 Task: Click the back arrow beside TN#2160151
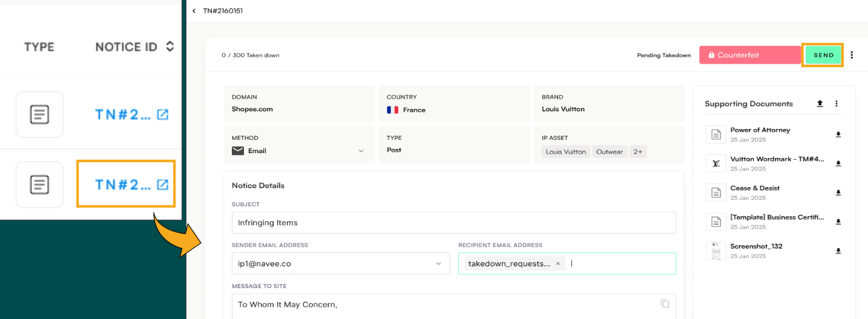[x=194, y=11]
